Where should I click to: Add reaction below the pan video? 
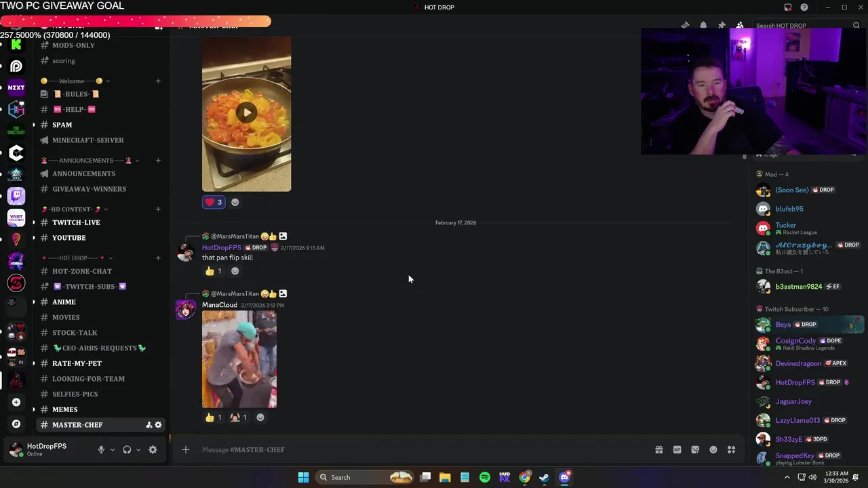(x=235, y=202)
